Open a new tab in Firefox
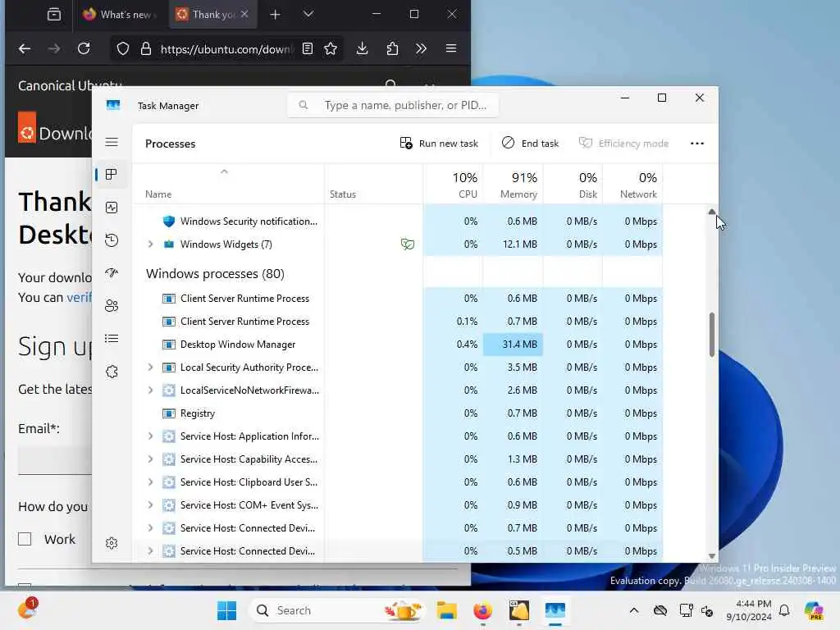840x630 pixels. click(x=275, y=15)
